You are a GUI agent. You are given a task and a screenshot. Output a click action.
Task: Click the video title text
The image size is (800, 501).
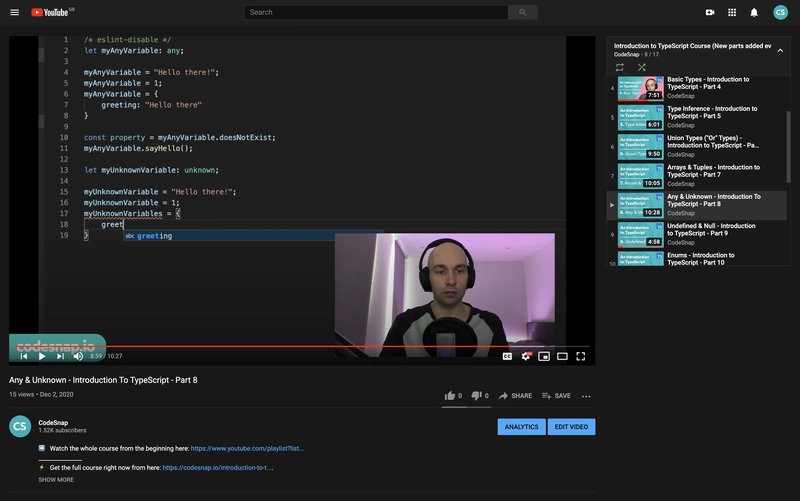pyautogui.click(x=103, y=380)
